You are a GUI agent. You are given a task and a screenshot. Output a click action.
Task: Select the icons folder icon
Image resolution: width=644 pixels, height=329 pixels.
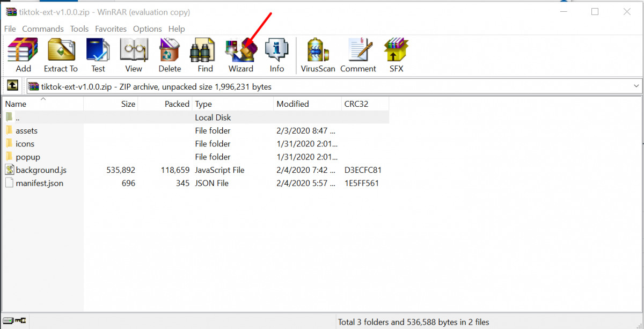9,143
